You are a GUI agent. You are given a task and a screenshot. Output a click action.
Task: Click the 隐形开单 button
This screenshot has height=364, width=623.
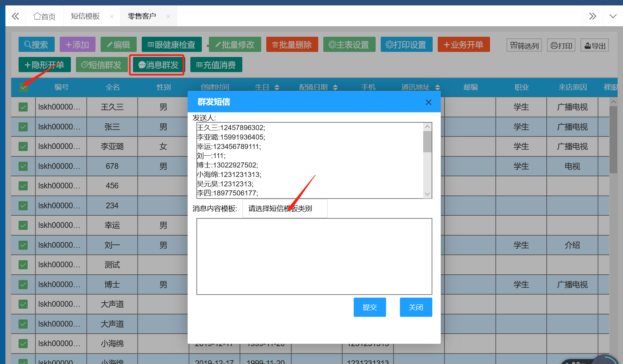click(45, 65)
